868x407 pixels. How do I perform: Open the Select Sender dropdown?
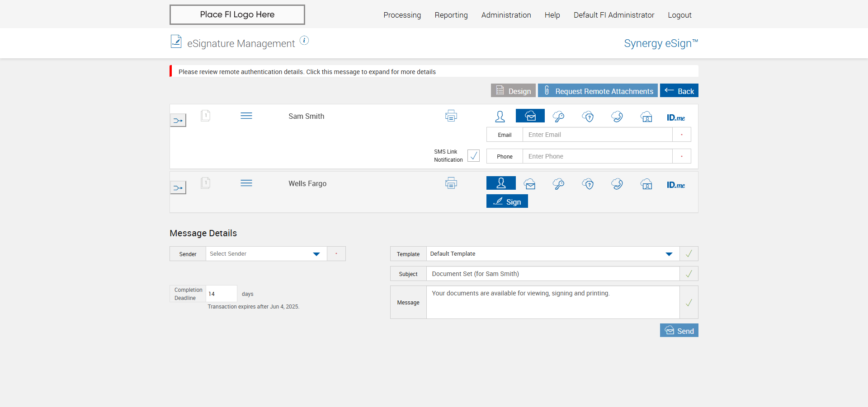pyautogui.click(x=266, y=254)
